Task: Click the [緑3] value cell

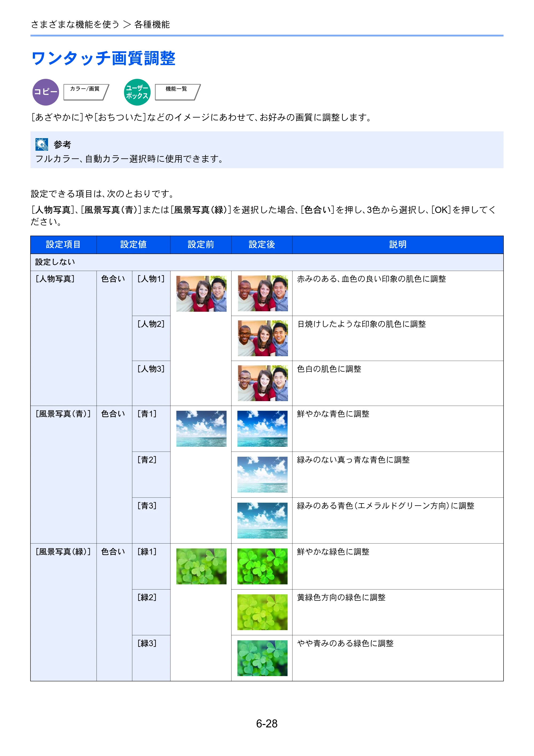Action: click(151, 658)
